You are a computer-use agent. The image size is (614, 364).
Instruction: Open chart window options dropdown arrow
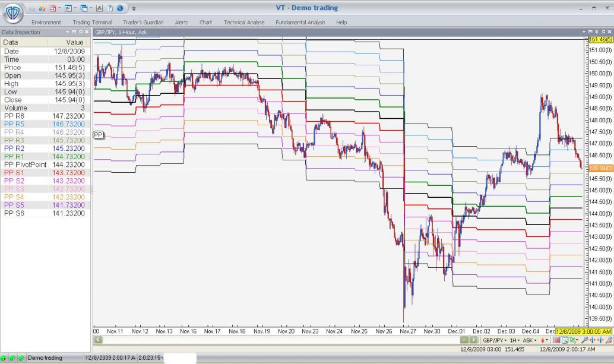coord(584,31)
